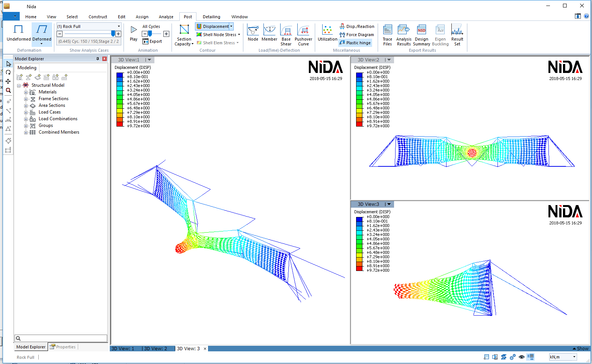Switch to the 3D View: 2 bottom tab
592x364 pixels.
[x=156, y=349]
